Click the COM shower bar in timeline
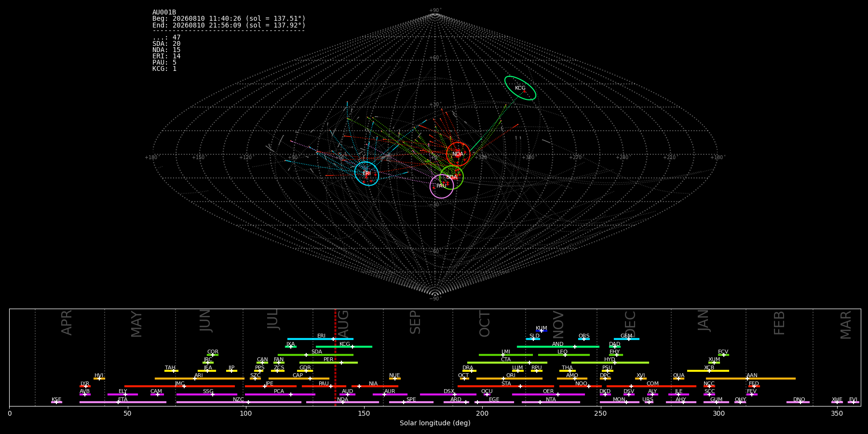Image resolution: width=868 pixels, height=434 pixels. coord(651,386)
